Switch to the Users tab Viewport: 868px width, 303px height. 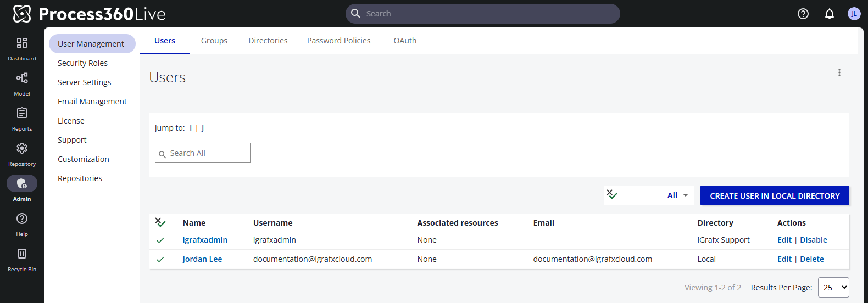coord(165,41)
